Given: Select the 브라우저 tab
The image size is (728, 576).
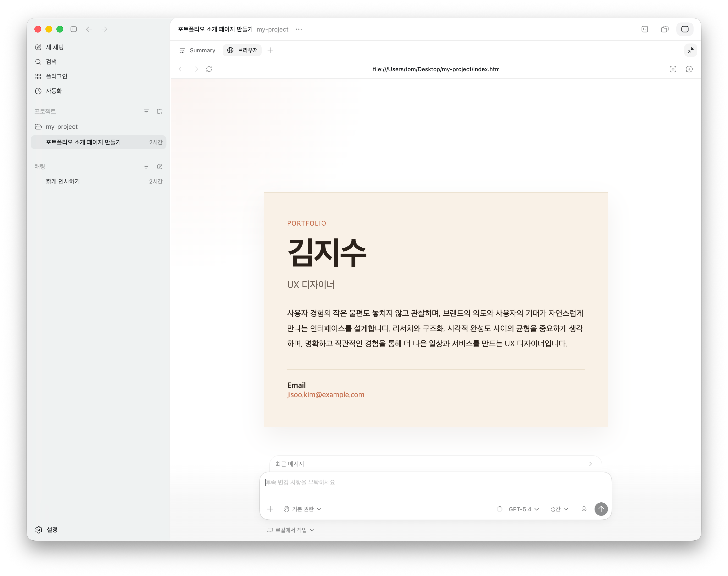Looking at the screenshot, I should 242,50.
